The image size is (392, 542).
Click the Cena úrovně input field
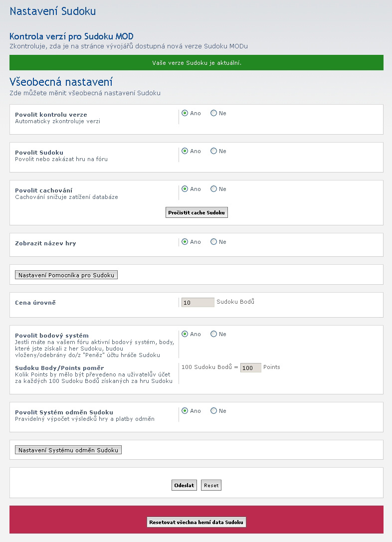pyautogui.click(x=197, y=303)
